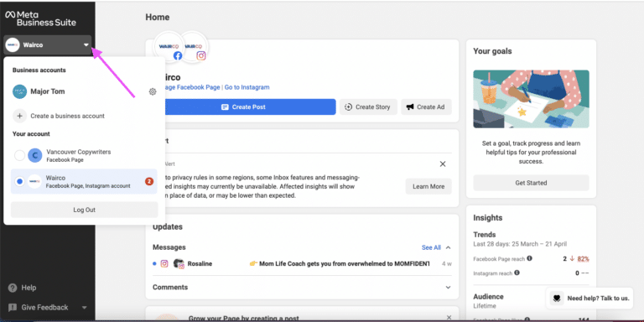Select Vancouver Copywriters radio button
This screenshot has width=644, height=322.
(19, 155)
